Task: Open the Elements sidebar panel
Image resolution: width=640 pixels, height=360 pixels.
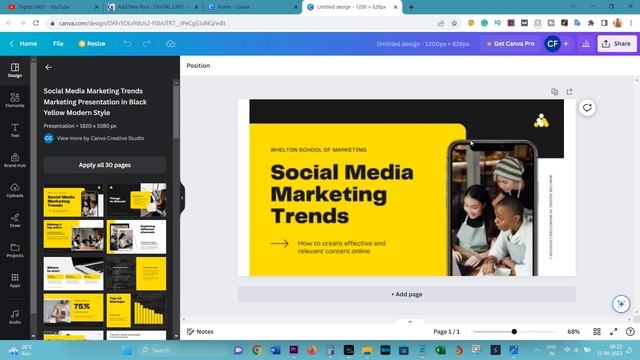Action: (15, 100)
